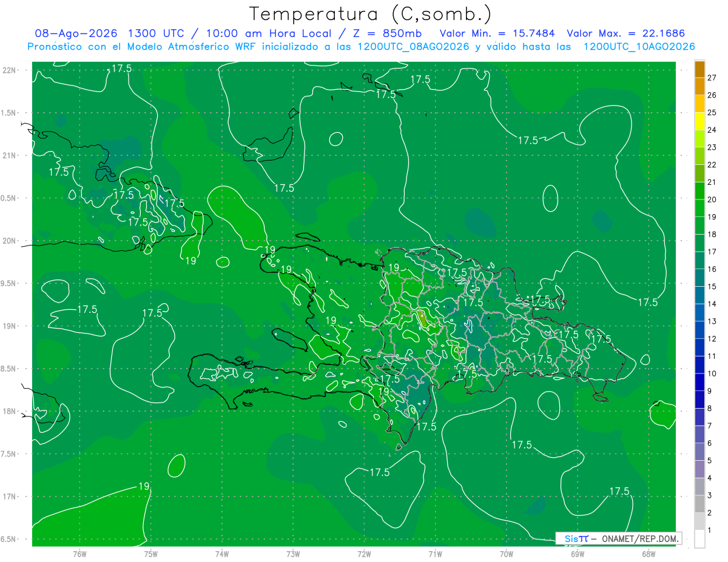This screenshot has height=562, width=728.
Task: Click the latitude label "17N"
Action: [9, 497]
